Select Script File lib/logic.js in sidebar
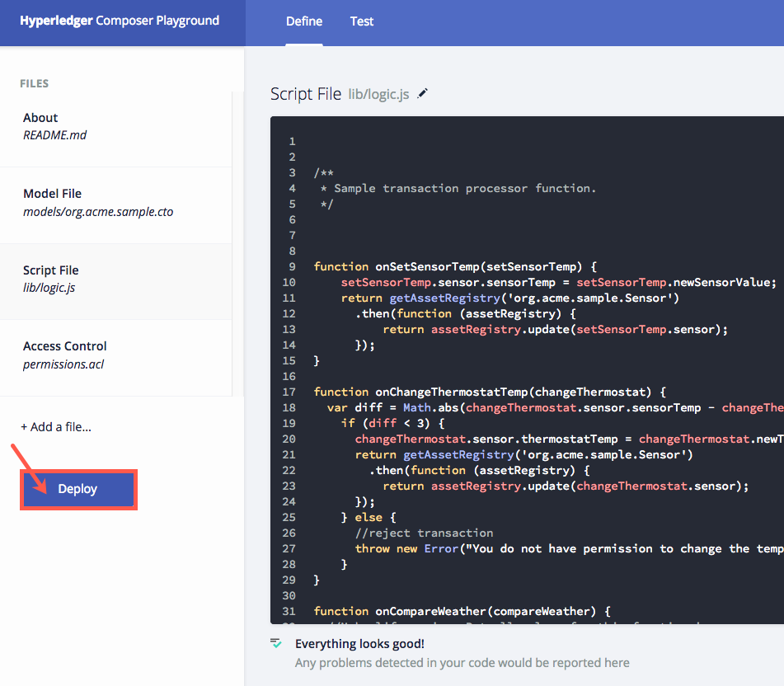784x686 pixels. (116, 280)
